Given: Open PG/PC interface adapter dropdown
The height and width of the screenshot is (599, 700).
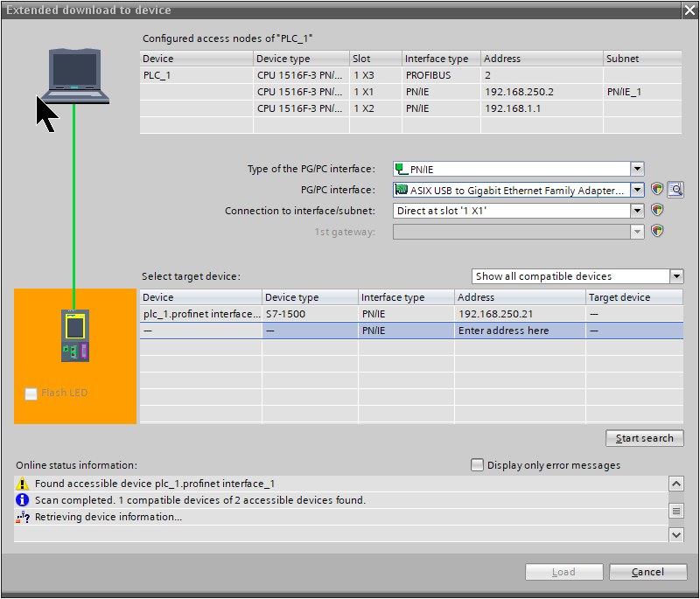Looking at the screenshot, I should (x=637, y=190).
